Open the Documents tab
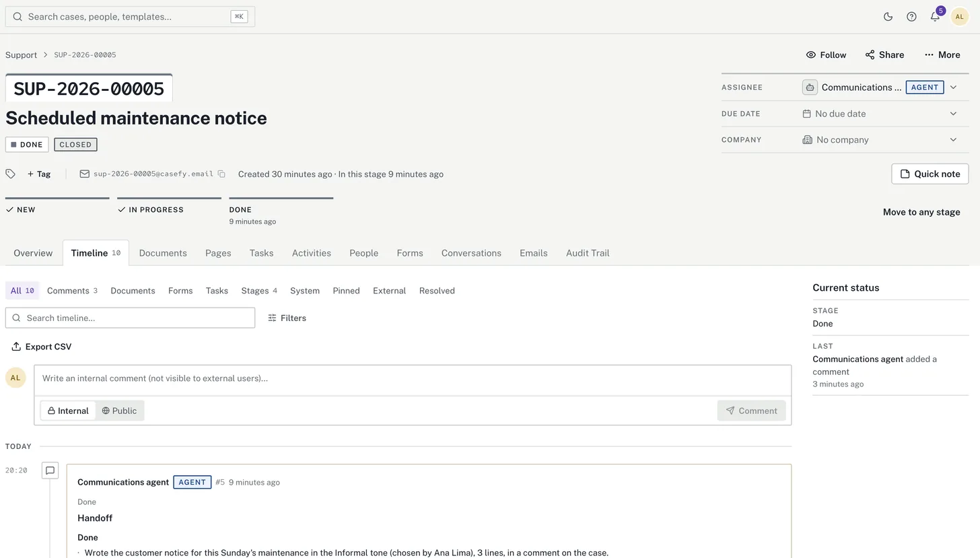 (163, 253)
